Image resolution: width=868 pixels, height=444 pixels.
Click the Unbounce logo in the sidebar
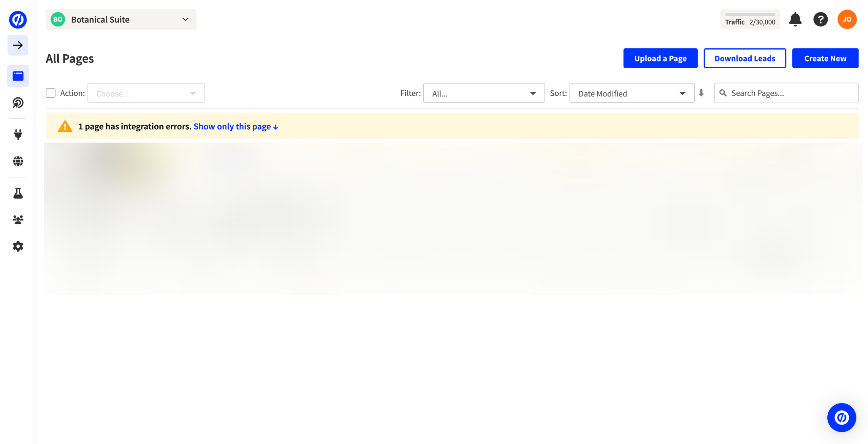[18, 19]
